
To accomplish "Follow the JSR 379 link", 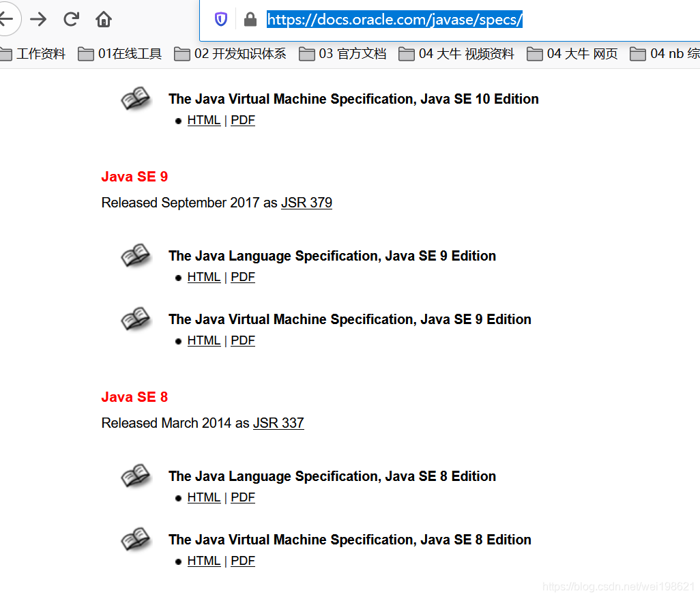I will tap(307, 203).
